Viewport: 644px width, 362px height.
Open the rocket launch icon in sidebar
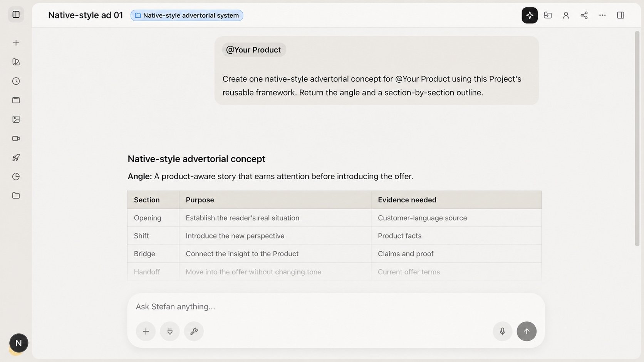click(x=16, y=157)
